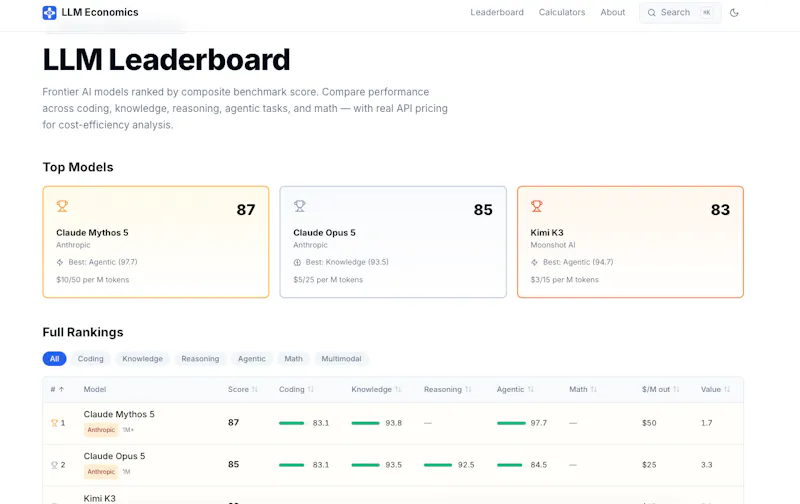
Task: Click the 1.7 value cell
Action: coord(706,423)
